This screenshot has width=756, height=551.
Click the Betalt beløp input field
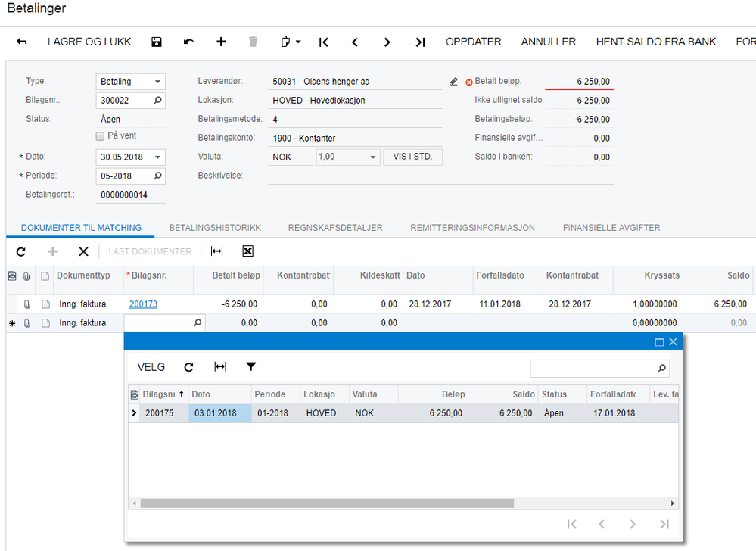click(580, 82)
